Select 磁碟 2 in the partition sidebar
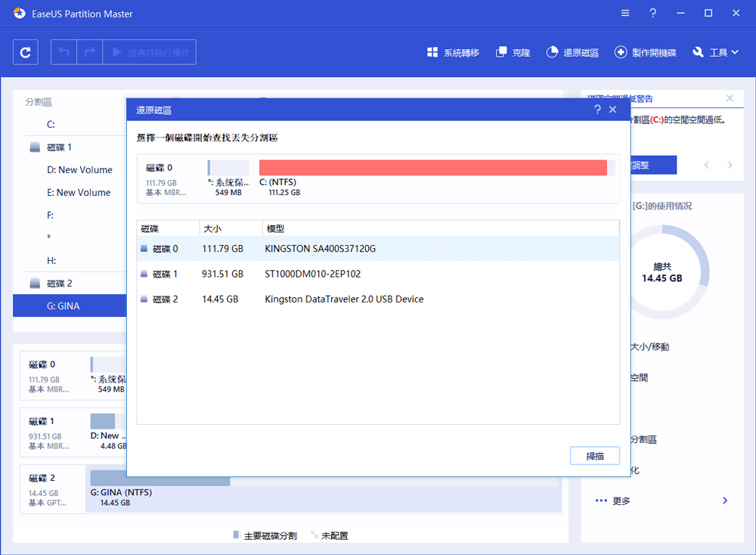Screen dimensions: 756x555 point(70,283)
